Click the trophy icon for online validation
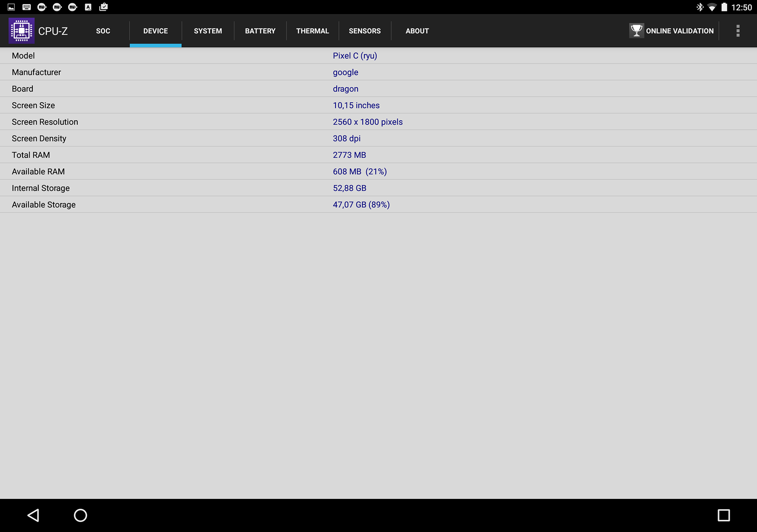The image size is (757, 532). (x=636, y=31)
